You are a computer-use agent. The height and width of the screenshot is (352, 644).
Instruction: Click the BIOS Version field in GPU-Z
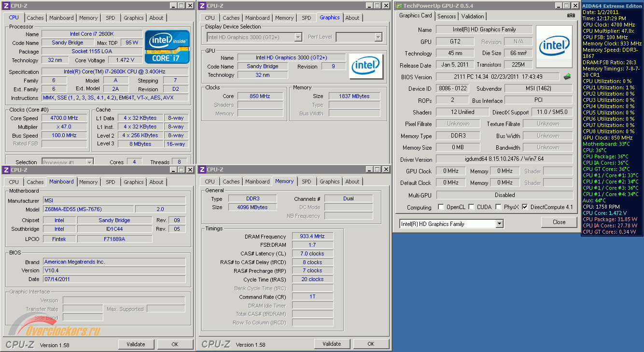coord(497,77)
